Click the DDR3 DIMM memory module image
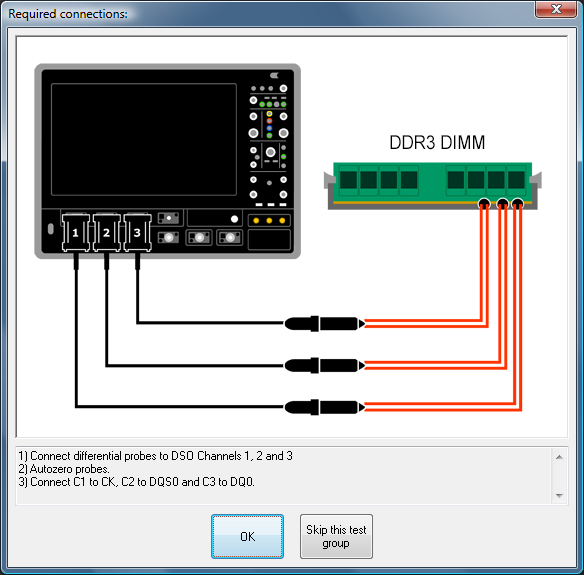Screen dimensions: 584x575 point(433,185)
